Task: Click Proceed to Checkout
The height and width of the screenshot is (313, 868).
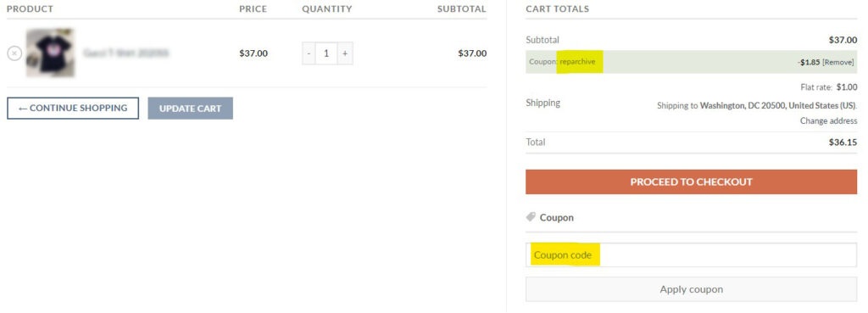Action: (691, 182)
